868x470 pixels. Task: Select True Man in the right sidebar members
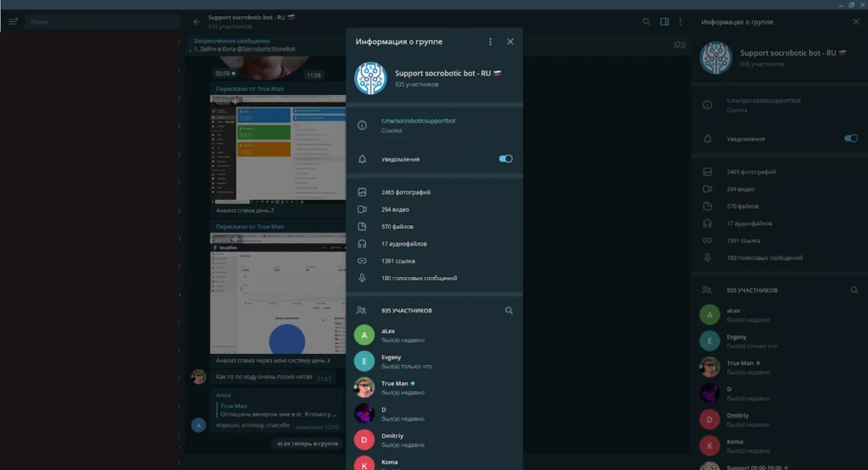(780, 368)
